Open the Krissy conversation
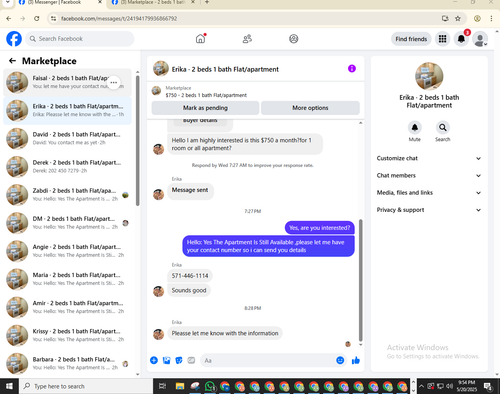 67,335
